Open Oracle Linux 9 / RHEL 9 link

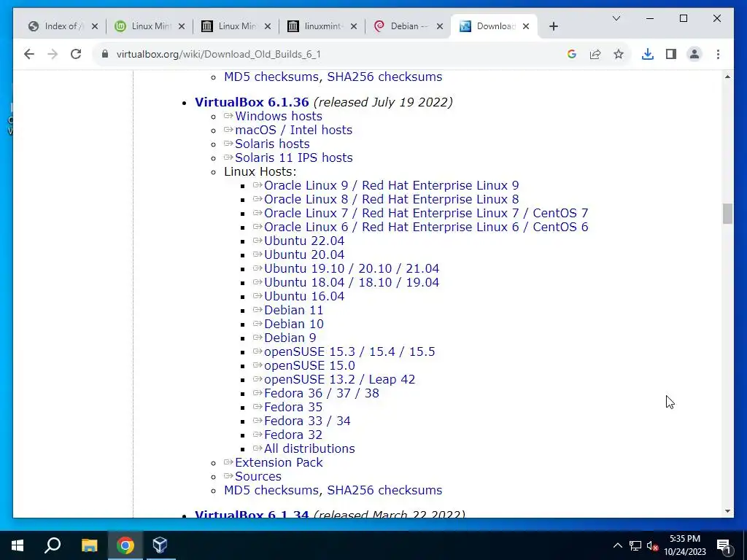(x=391, y=185)
